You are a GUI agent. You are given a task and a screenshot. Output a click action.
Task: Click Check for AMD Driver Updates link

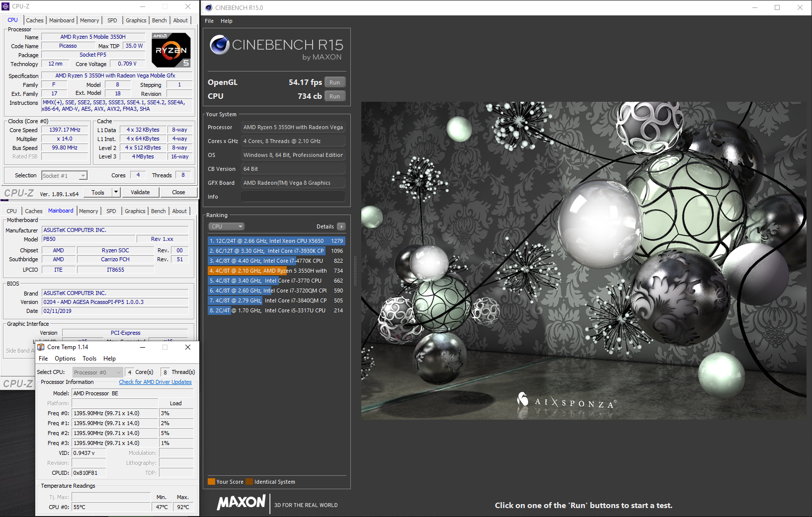click(155, 382)
